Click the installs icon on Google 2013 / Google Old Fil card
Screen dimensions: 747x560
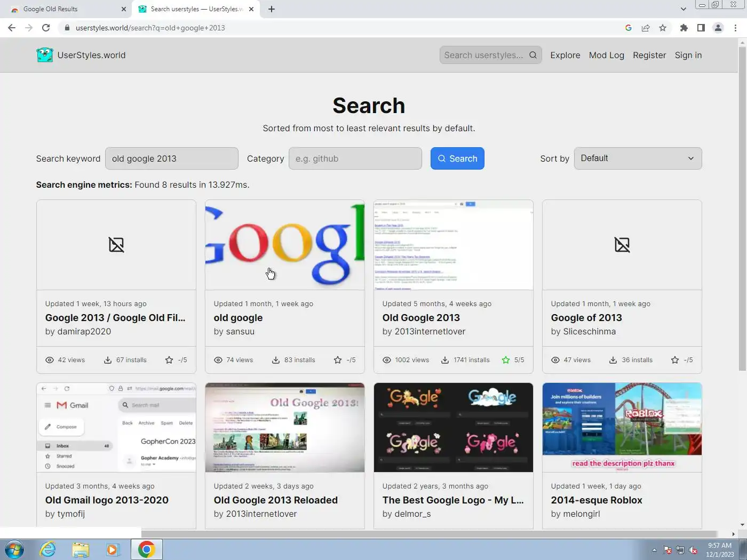click(108, 360)
